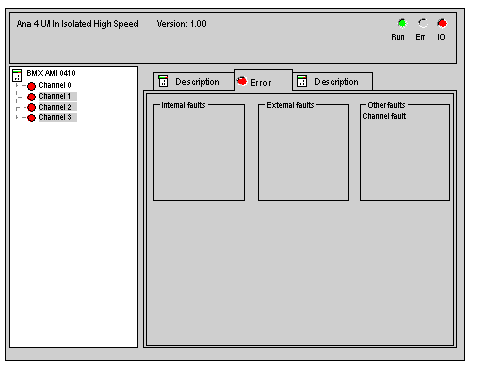Open the Description tab right of Error
Screen dimensions: 480x372
click(332, 81)
